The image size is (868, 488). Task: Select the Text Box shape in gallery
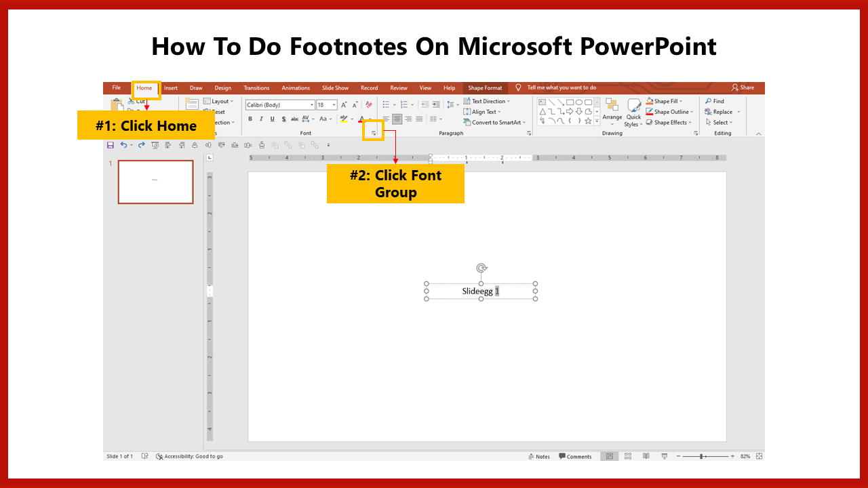pyautogui.click(x=542, y=102)
